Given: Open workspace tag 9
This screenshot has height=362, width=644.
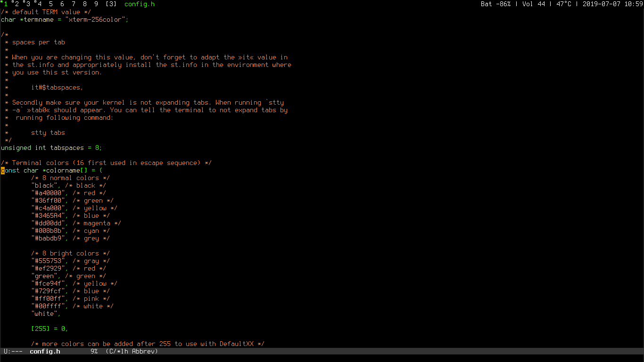Looking at the screenshot, I should 96,4.
